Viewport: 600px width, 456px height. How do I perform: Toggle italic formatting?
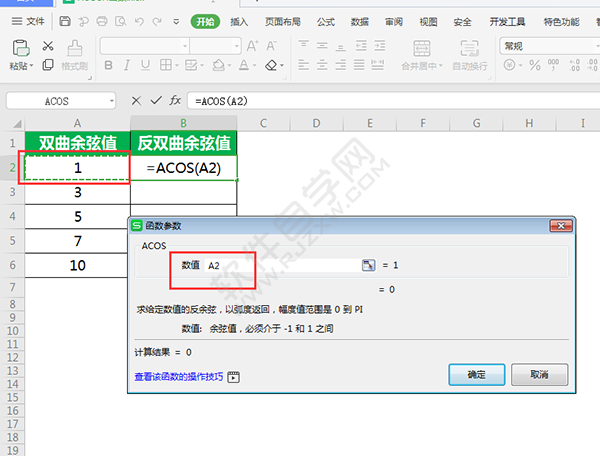125,66
